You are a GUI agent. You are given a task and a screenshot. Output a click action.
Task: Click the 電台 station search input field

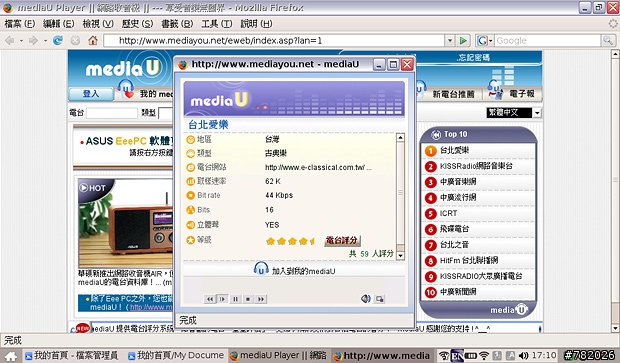tap(112, 113)
